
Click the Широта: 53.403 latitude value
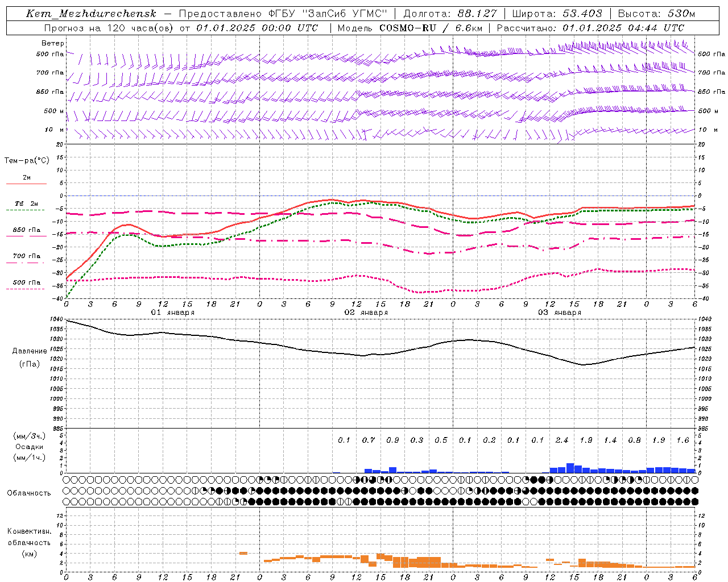(557, 14)
